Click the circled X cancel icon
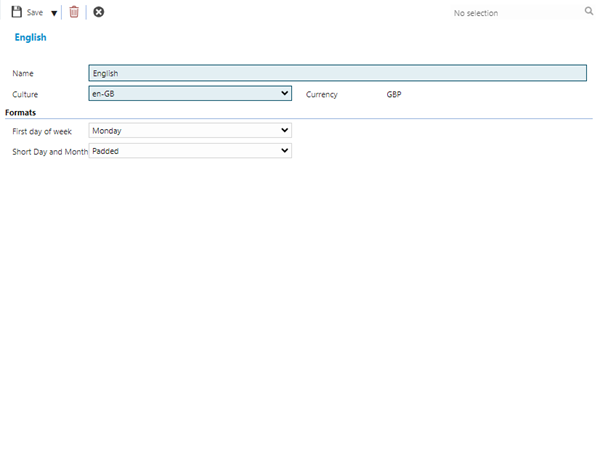Viewport: 600px width, 458px height. click(x=98, y=12)
